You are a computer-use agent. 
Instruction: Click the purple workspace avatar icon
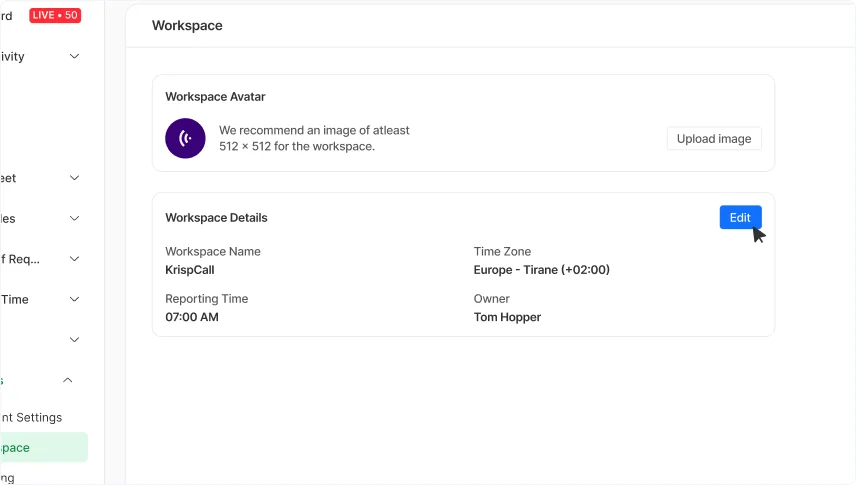tap(185, 138)
